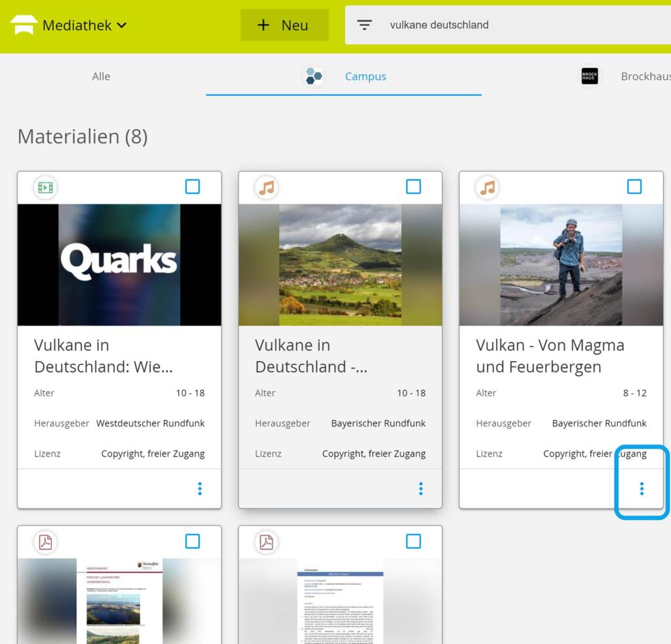Tick checkbox on Vulkane in Deutschland -… card
This screenshot has width=671, height=644.
pyautogui.click(x=413, y=187)
